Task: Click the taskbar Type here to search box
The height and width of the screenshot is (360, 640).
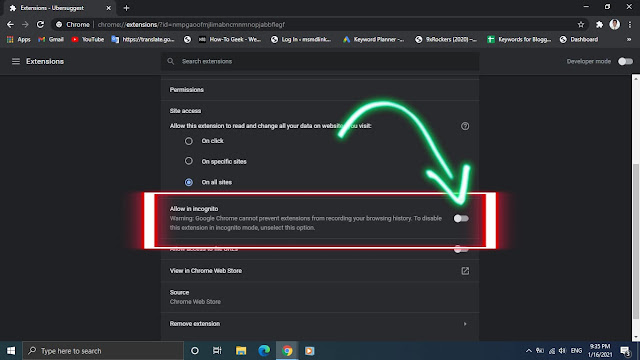Action: pyautogui.click(x=103, y=351)
